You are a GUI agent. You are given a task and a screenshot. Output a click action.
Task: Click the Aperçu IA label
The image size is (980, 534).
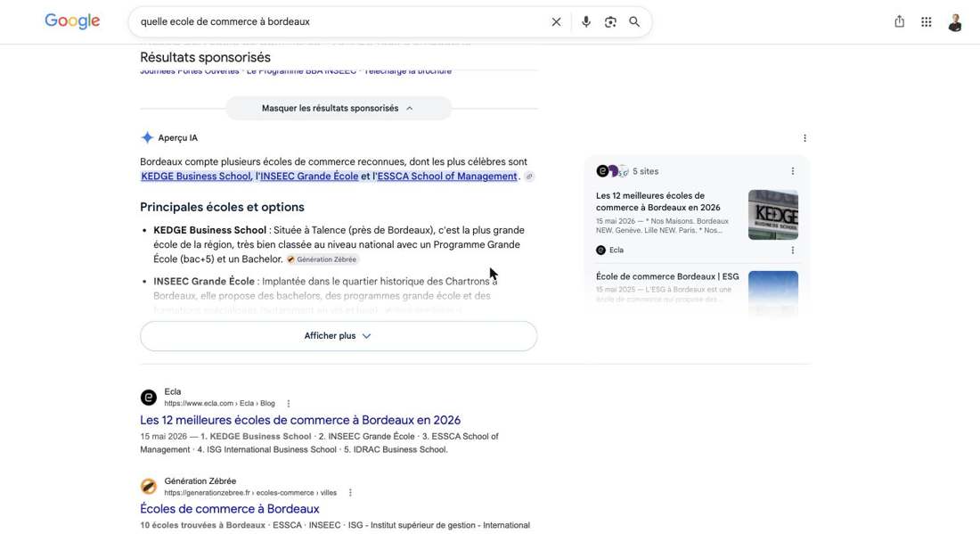tap(177, 137)
